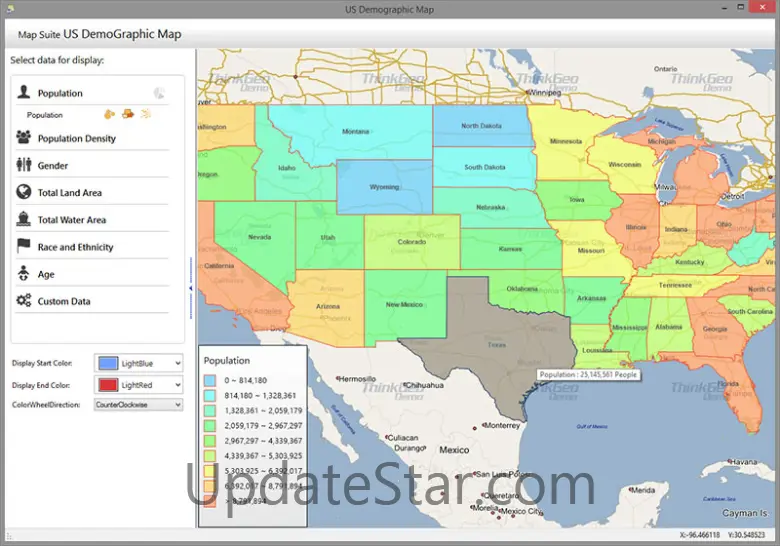
Task: Click the Age baby icon
Action: 23,273
